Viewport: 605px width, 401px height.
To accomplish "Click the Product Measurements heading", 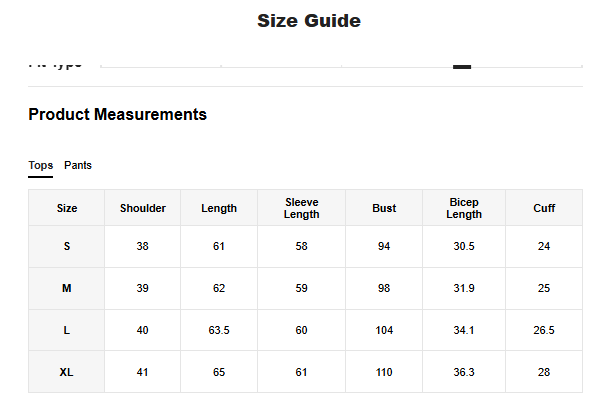I will click(x=118, y=115).
